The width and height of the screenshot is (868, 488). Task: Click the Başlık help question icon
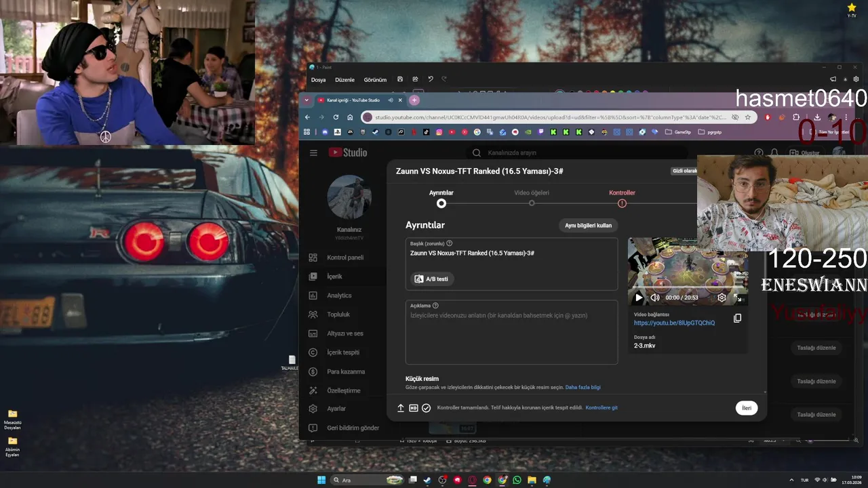[x=450, y=243]
